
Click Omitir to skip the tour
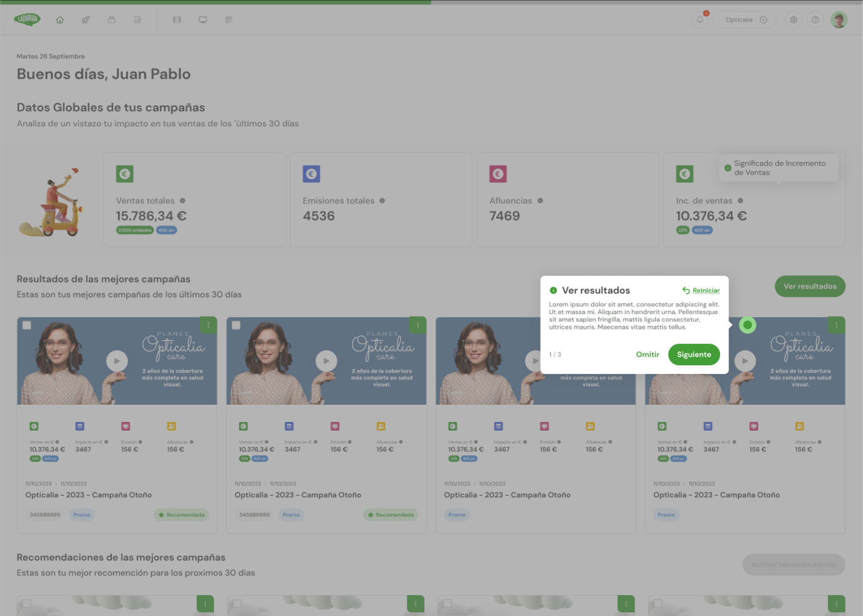coord(647,354)
